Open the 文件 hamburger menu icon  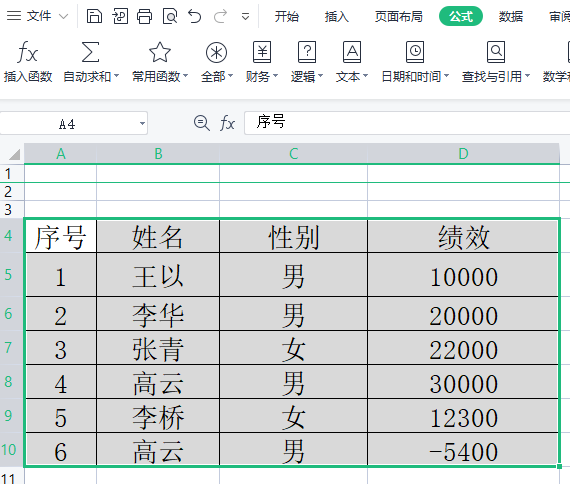pos(14,16)
